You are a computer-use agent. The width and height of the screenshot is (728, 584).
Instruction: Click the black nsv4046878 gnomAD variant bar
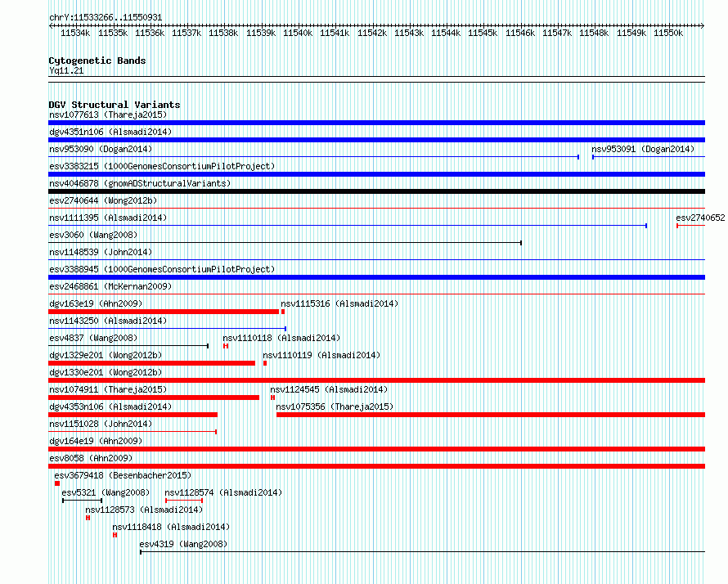click(376, 191)
